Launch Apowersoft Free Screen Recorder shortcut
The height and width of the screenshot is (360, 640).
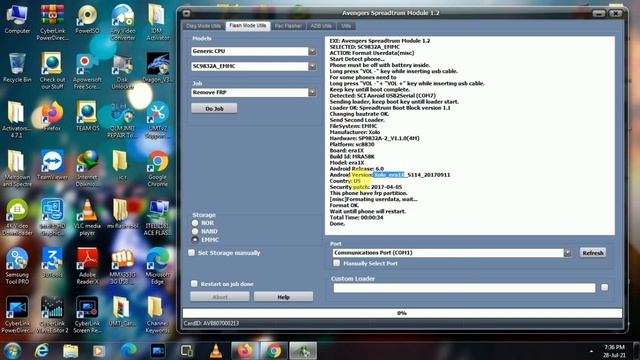point(87,72)
